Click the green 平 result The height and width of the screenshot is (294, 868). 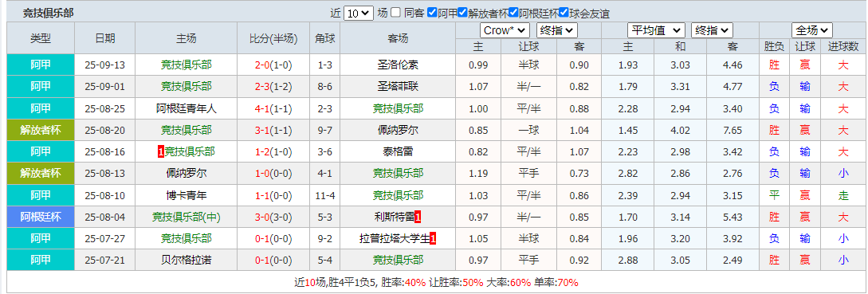pyautogui.click(x=773, y=195)
